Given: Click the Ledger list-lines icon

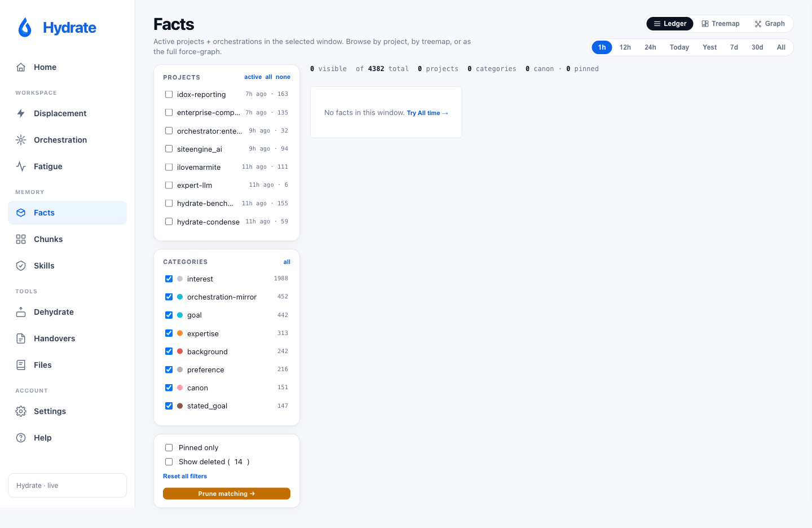Looking at the screenshot, I should (657, 24).
